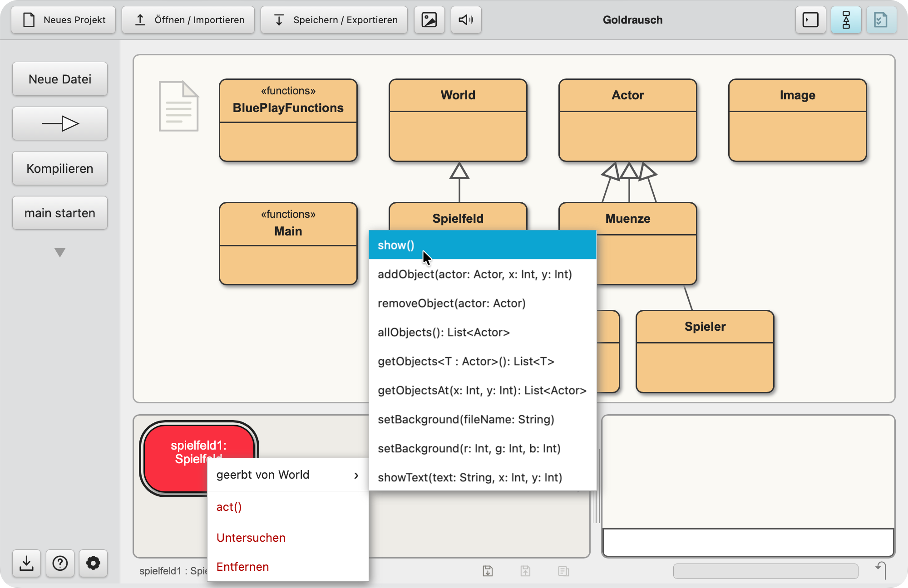The height and width of the screenshot is (588, 908).
Task: Click the save object download icon
Action: (x=488, y=571)
